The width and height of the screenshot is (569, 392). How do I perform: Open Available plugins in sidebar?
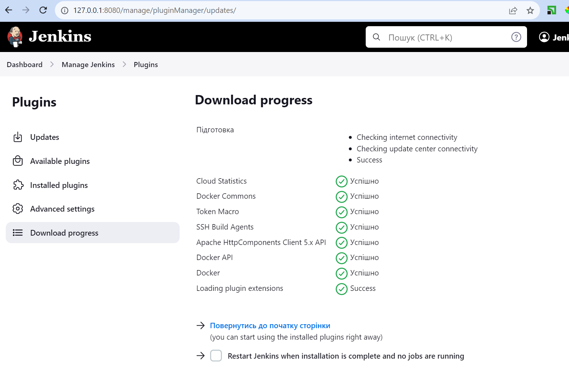[x=93, y=161]
